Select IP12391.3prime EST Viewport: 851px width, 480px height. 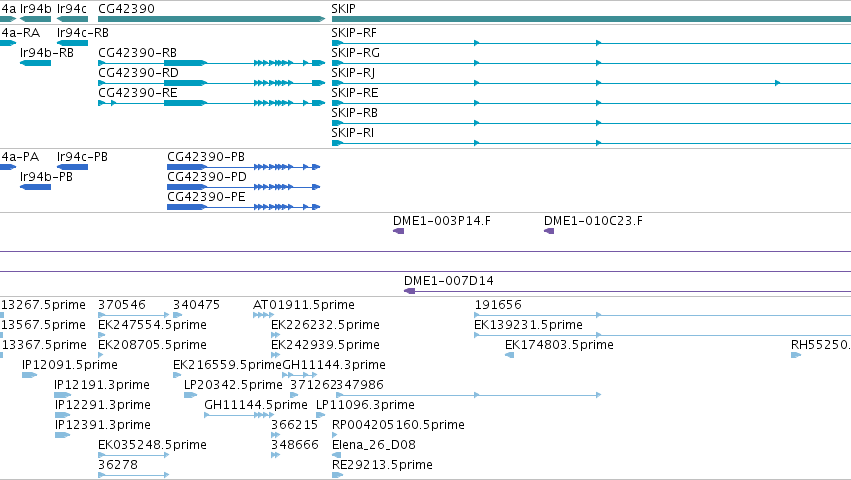tap(62, 435)
